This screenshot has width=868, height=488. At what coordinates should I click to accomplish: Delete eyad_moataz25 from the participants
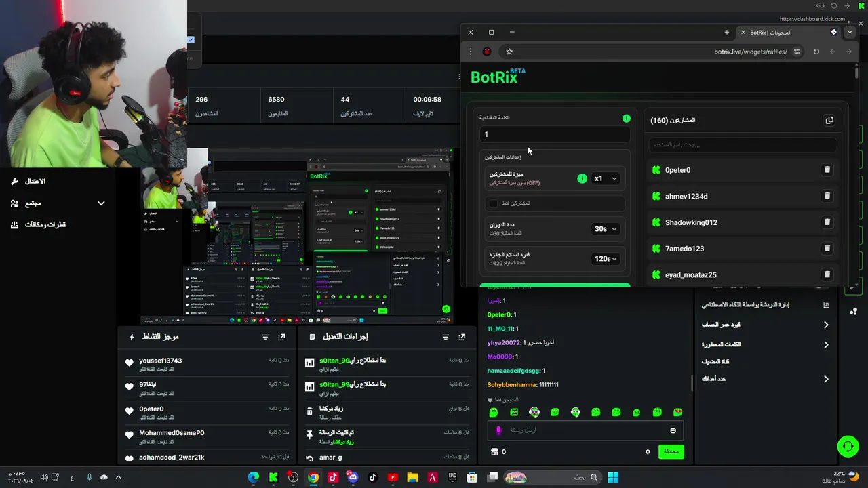[827, 274]
